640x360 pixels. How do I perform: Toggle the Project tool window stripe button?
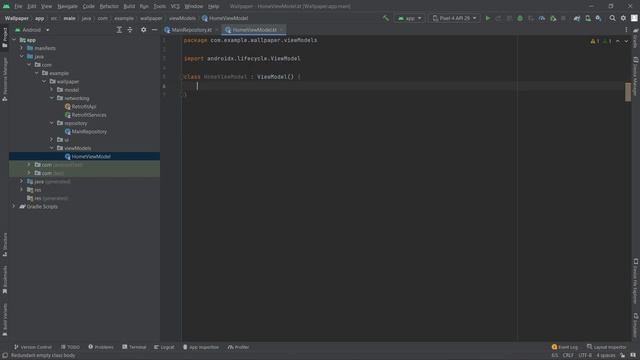coord(4,38)
